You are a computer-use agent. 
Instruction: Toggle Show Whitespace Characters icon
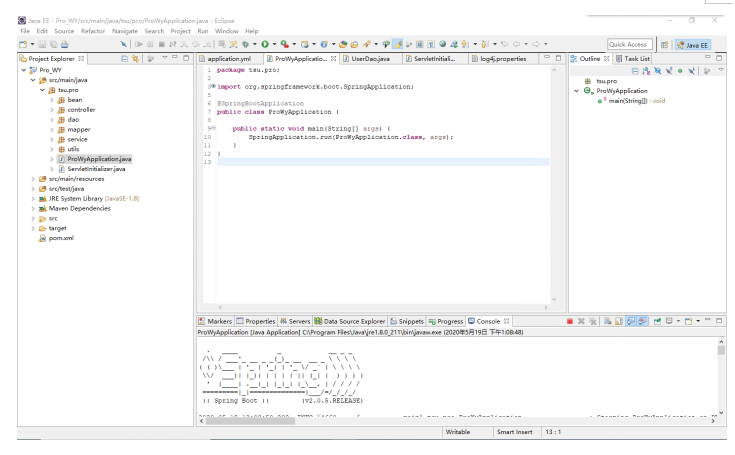pyautogui.click(x=431, y=44)
